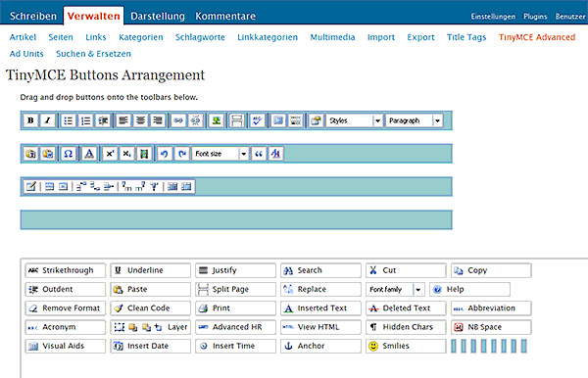Click the align left icon
This screenshot has width=588, height=378.
point(123,120)
